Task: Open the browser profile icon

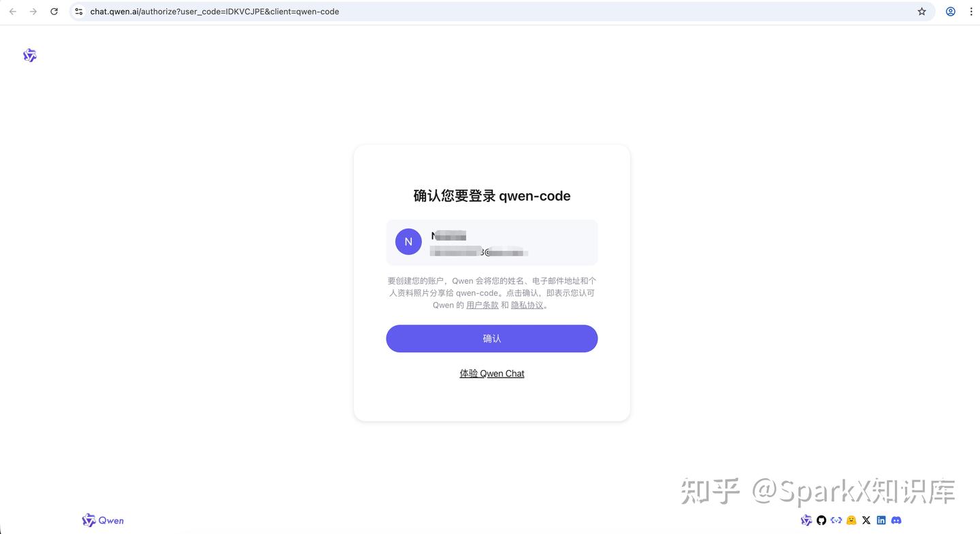Action: click(951, 12)
